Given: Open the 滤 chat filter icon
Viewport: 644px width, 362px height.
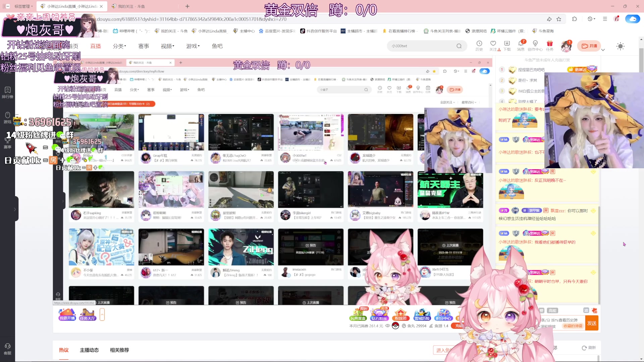Looking at the screenshot, I should 586,310.
